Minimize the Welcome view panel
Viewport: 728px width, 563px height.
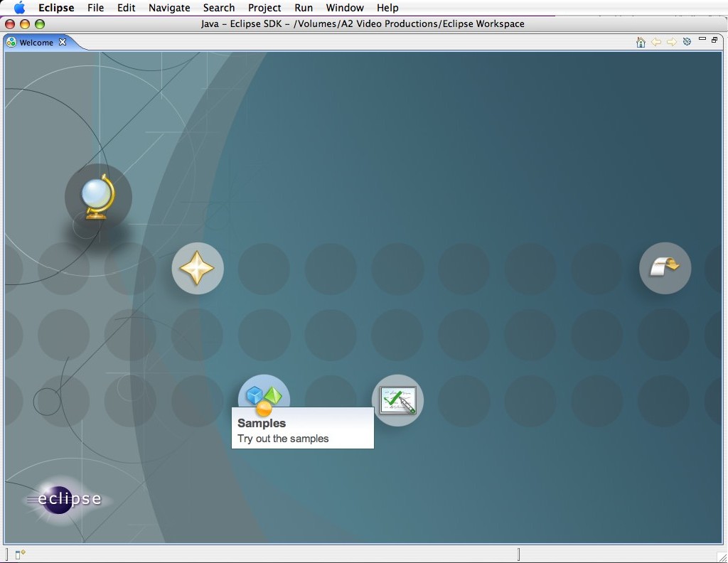click(702, 40)
